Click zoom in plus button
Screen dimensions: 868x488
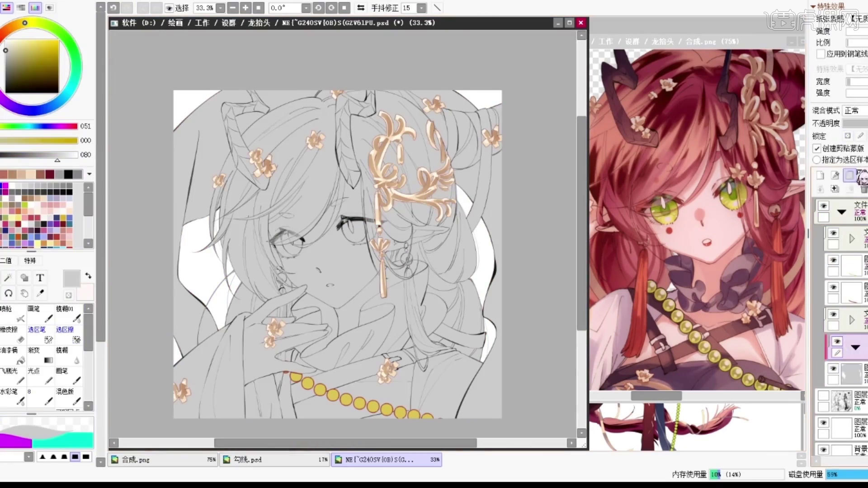(x=245, y=8)
